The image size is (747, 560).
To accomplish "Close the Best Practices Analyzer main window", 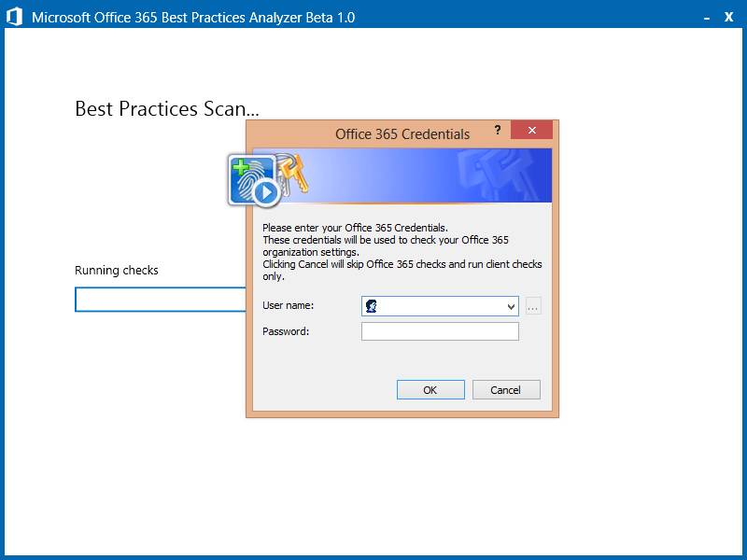I will coord(728,17).
